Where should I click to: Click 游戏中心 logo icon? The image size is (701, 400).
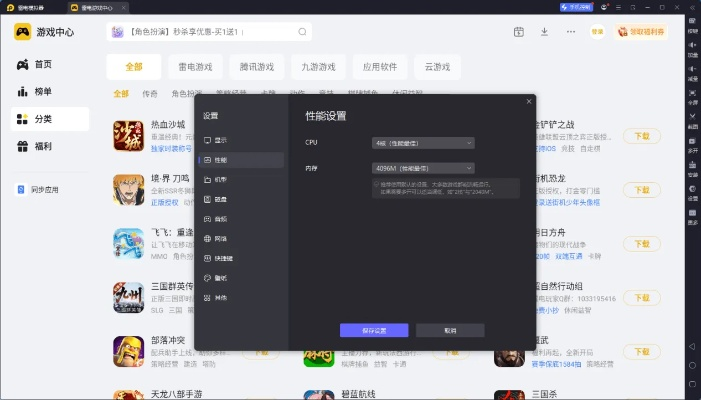(x=22, y=32)
